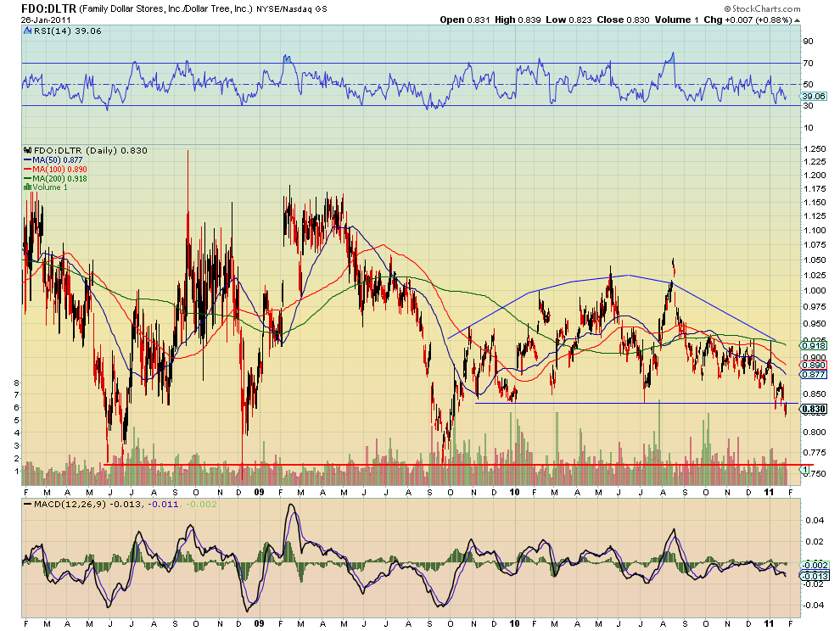The width and height of the screenshot is (840, 631).
Task: Select the green MA(200) legend line marker
Action: point(28,178)
